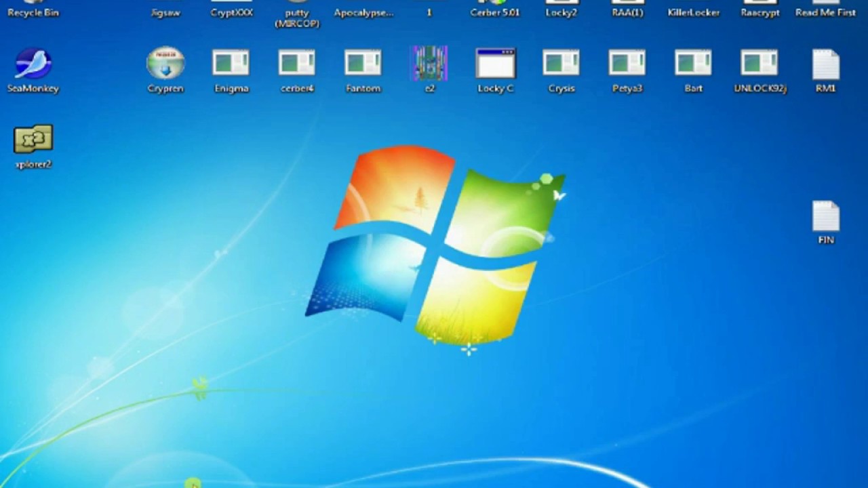
Task: Click the Read Me First label
Action: pyautogui.click(x=826, y=12)
